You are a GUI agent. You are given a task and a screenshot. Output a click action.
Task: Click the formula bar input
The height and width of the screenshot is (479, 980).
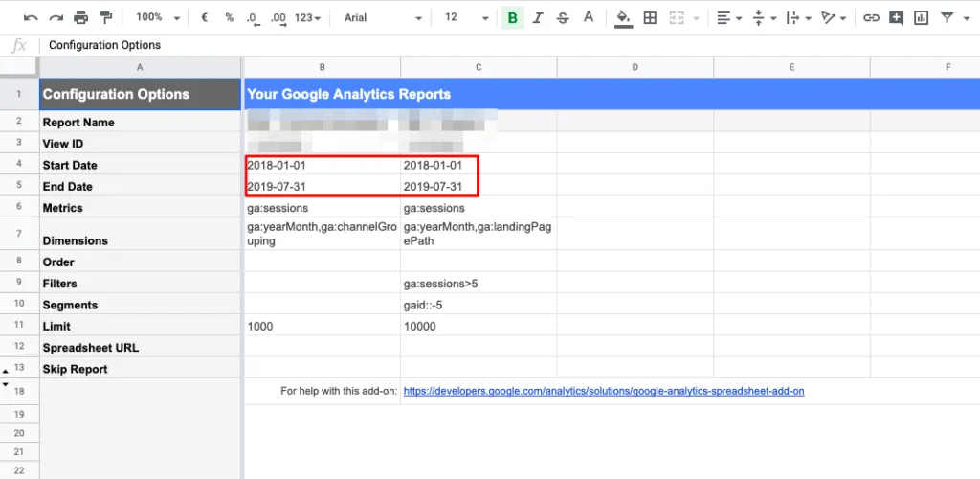coord(509,45)
